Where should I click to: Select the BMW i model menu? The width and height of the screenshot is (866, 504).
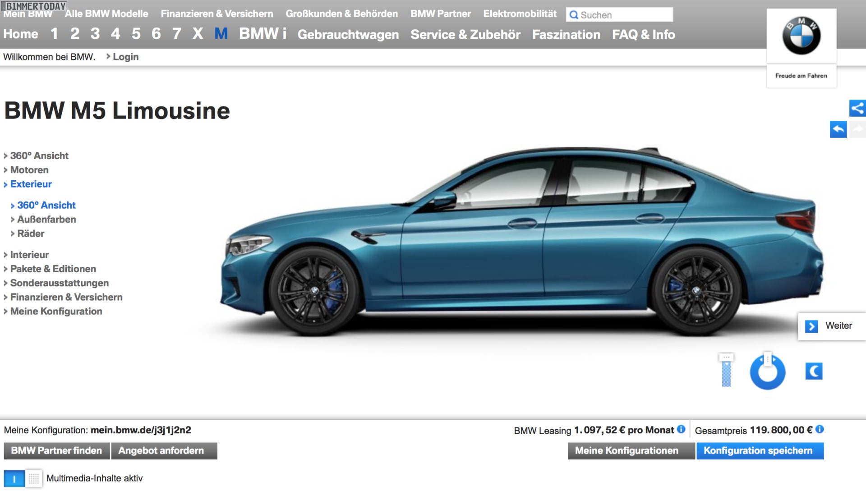coord(263,34)
